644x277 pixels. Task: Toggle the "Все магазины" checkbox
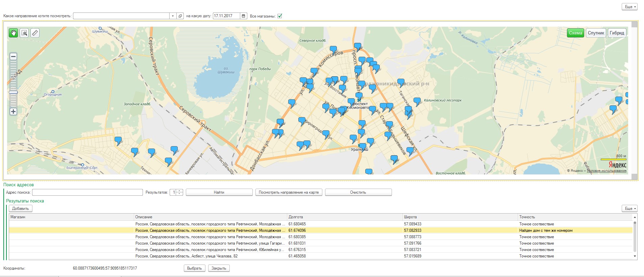tap(280, 16)
